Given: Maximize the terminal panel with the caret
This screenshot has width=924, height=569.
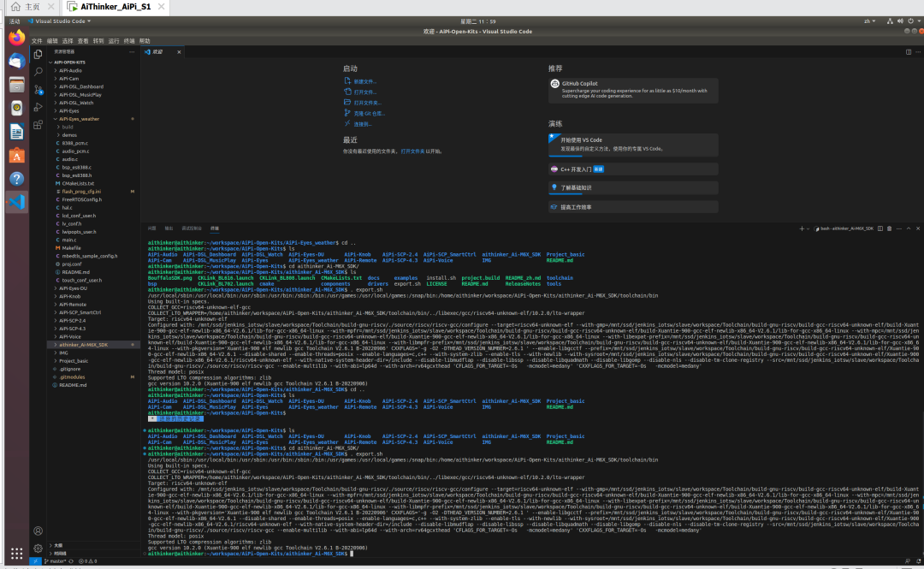Looking at the screenshot, I should point(908,228).
